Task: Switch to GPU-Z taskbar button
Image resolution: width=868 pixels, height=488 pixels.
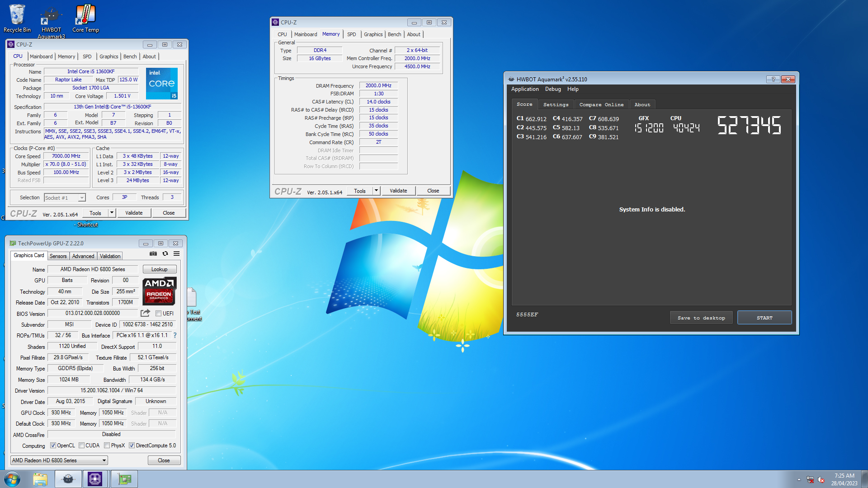Action: [124, 479]
